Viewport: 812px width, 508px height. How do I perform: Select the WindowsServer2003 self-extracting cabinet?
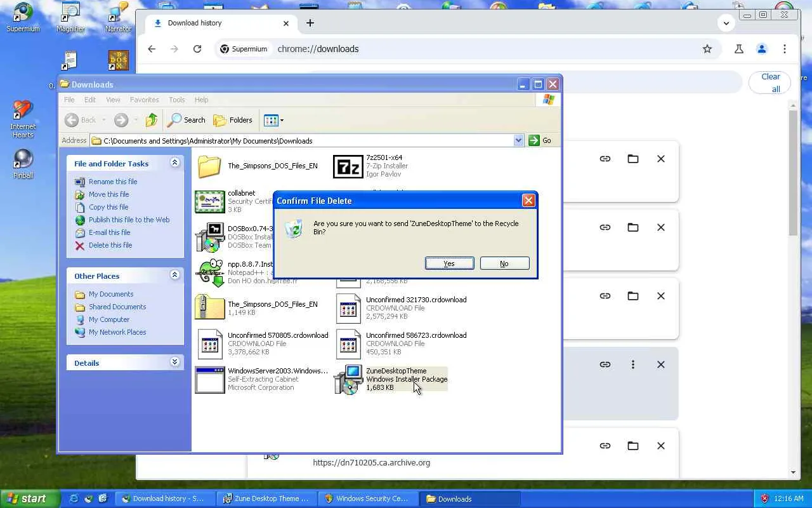[x=262, y=379]
